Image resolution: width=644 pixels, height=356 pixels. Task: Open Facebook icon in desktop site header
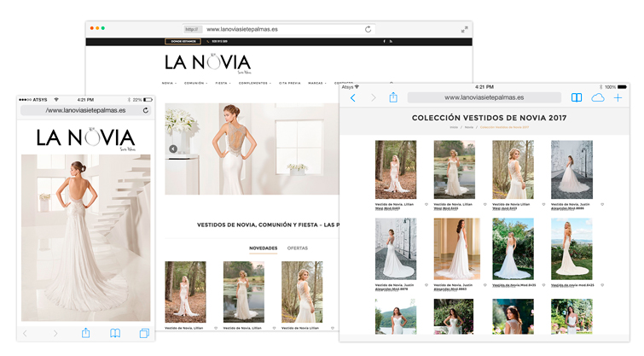[x=385, y=42]
